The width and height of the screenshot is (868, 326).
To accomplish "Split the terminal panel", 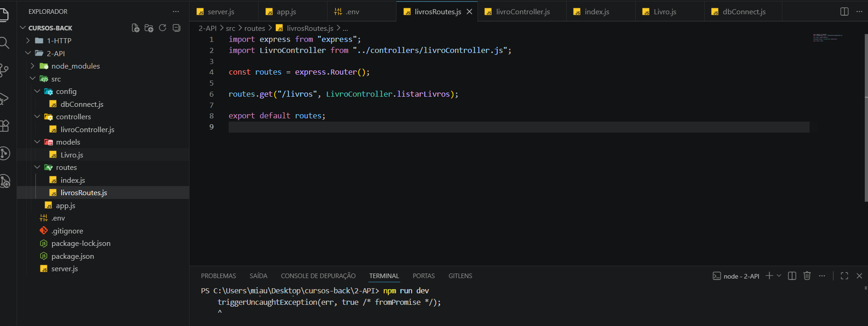I will [x=792, y=276].
